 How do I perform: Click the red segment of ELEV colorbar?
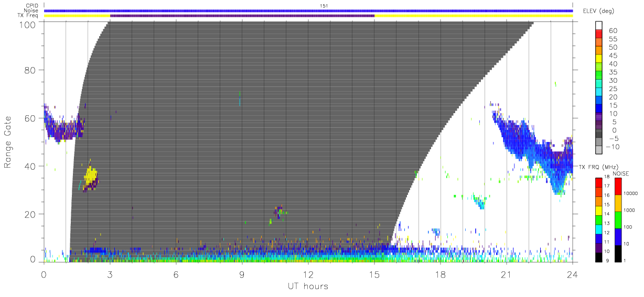pyautogui.click(x=599, y=34)
